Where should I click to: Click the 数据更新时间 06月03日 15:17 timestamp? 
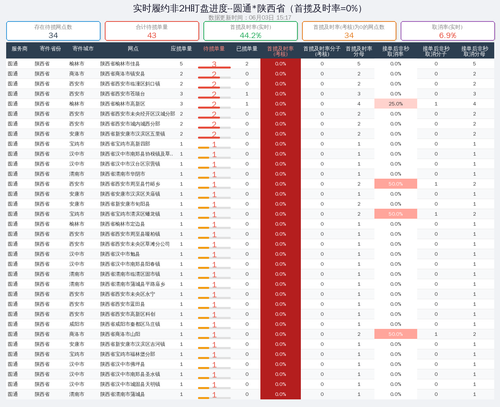click(250, 17)
